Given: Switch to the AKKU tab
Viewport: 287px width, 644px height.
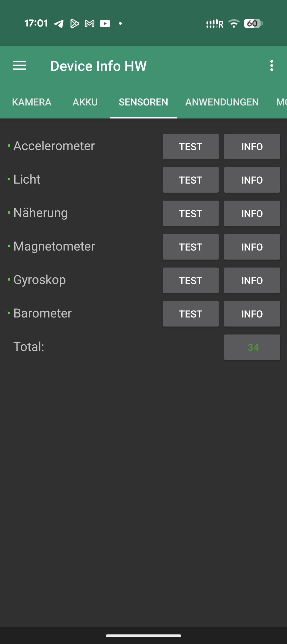Looking at the screenshot, I should tap(85, 102).
